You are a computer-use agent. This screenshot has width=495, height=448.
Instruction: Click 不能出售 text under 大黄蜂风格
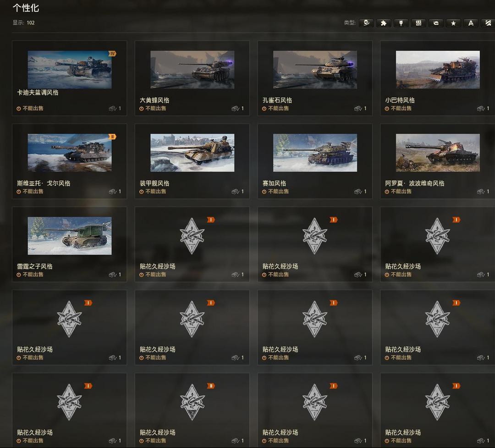tap(156, 108)
